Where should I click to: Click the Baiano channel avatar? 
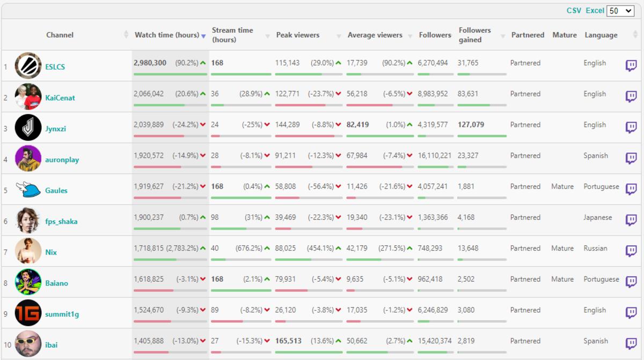pos(28,282)
